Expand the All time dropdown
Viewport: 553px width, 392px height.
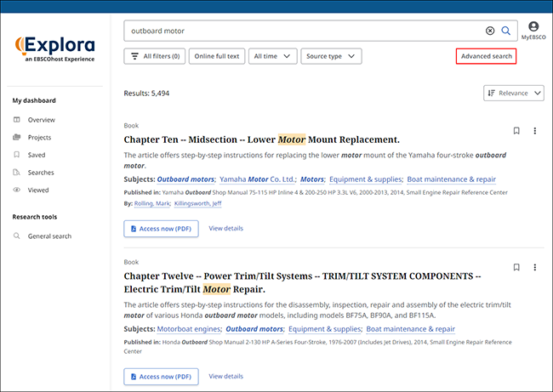point(273,56)
